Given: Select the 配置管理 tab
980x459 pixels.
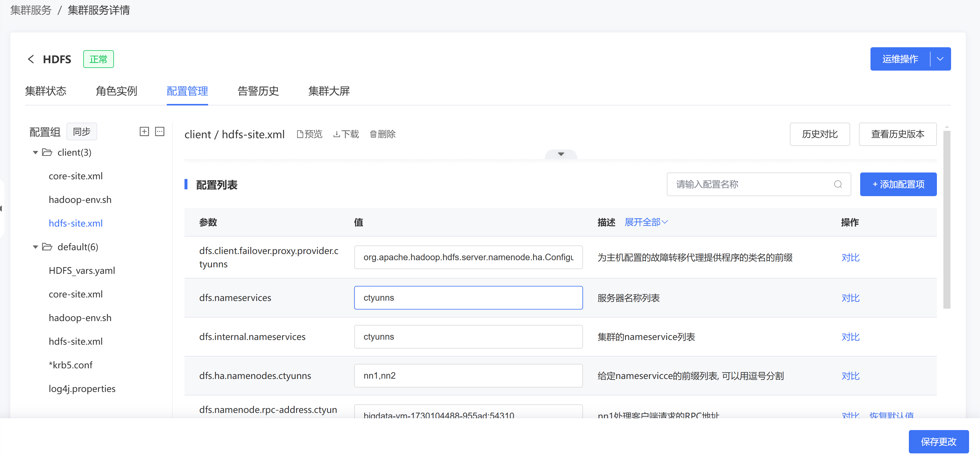Looking at the screenshot, I should (x=187, y=91).
